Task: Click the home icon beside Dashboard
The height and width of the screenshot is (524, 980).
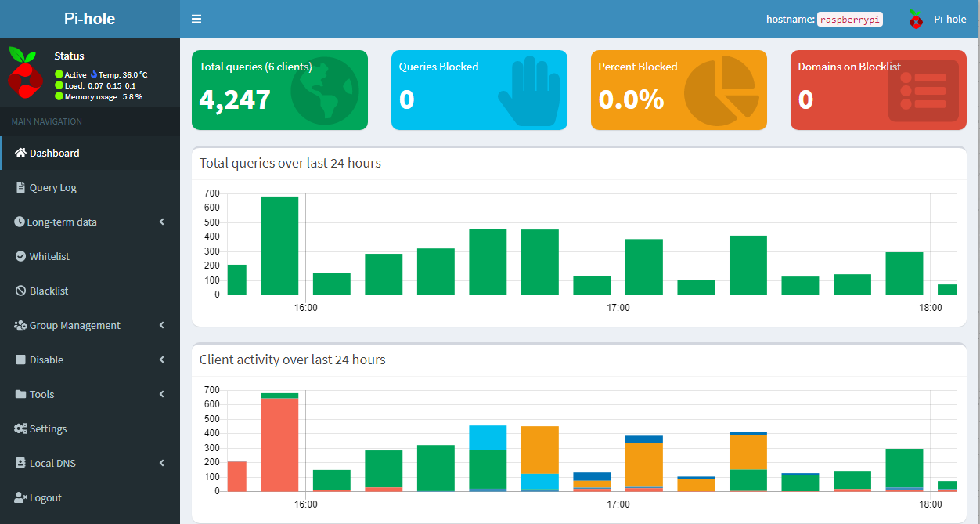Action: (20, 153)
